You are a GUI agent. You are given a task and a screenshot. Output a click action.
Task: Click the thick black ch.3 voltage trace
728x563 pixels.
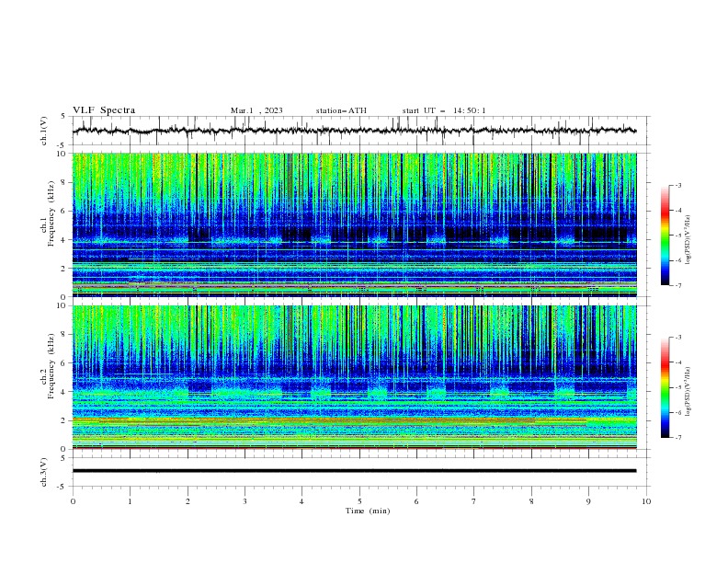coord(354,471)
